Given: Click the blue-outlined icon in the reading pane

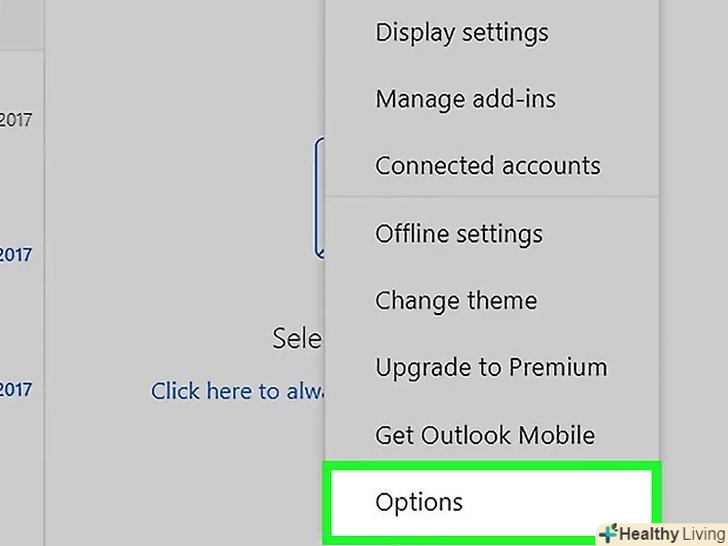Looking at the screenshot, I should click(x=320, y=200).
